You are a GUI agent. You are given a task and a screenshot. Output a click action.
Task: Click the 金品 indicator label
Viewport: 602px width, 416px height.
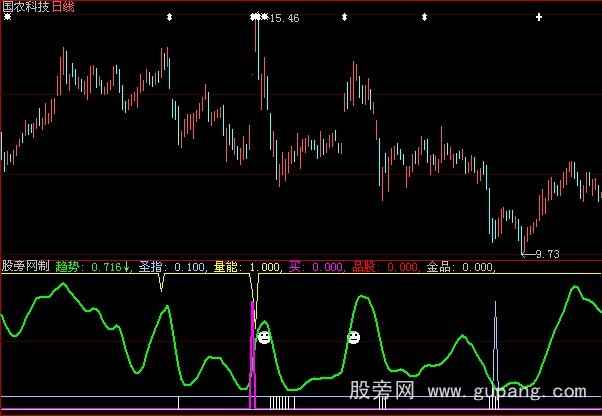[440, 267]
